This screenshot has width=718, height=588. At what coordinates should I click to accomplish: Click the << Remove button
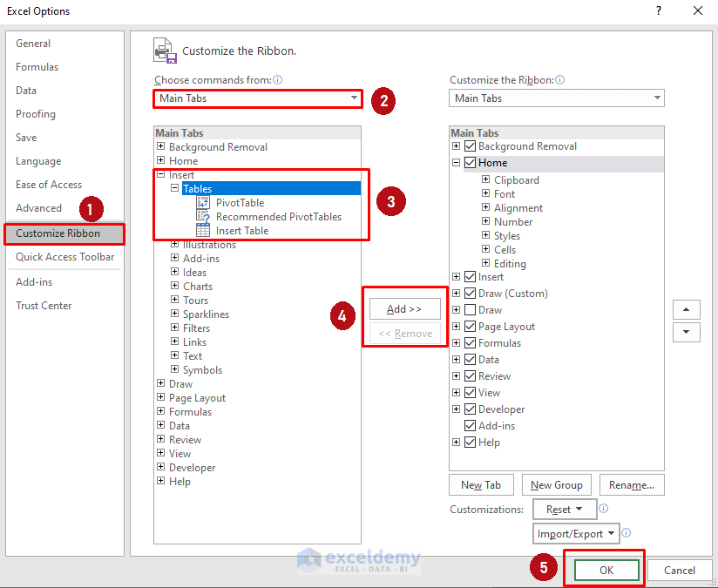[x=405, y=334]
